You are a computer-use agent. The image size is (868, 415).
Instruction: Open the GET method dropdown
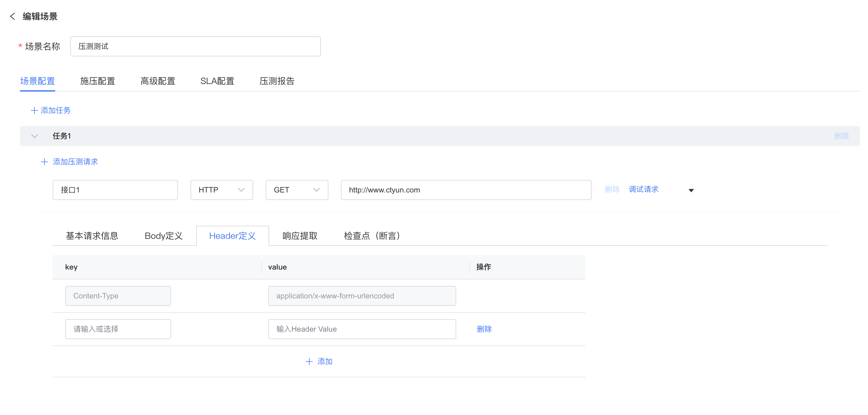(296, 190)
